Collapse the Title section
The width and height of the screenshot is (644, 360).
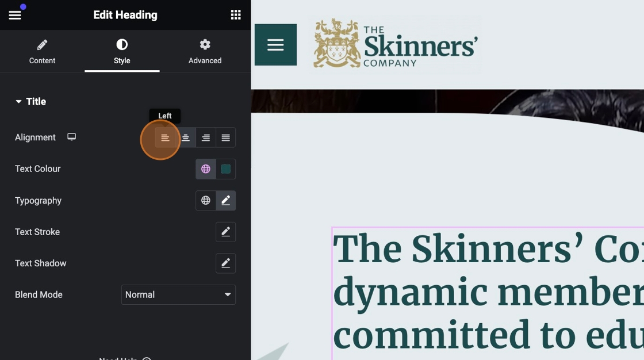[30, 102]
